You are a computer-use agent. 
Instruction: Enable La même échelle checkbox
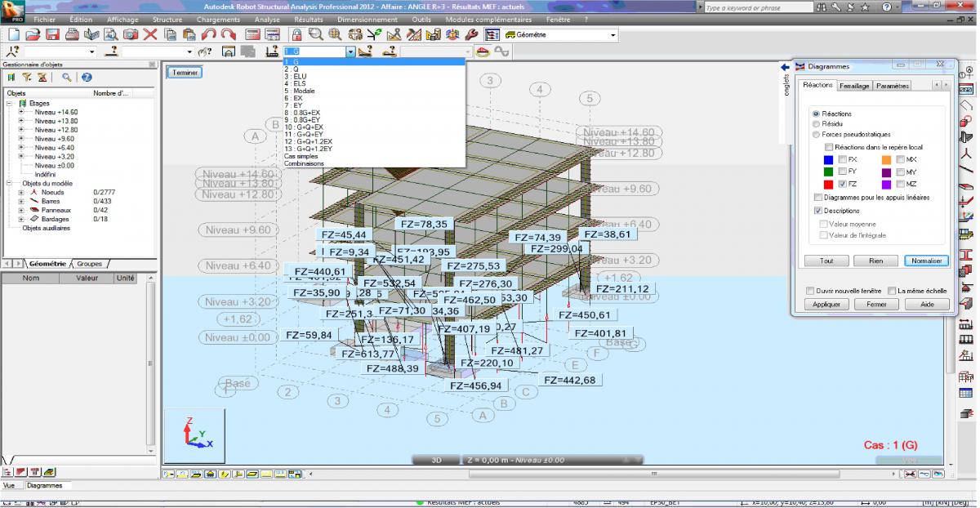891,291
